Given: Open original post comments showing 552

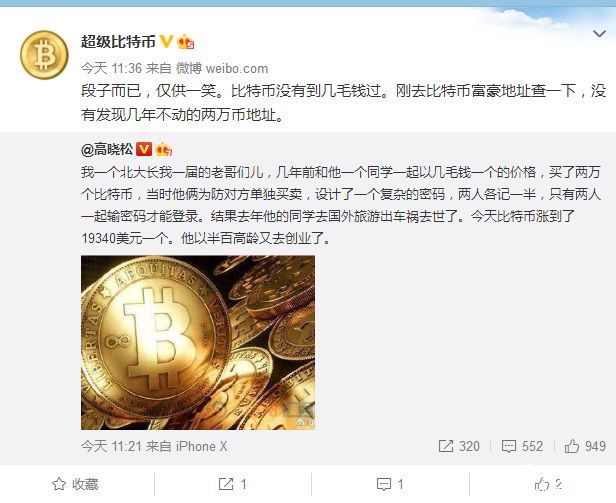Looking at the screenshot, I should pyautogui.click(x=522, y=446).
